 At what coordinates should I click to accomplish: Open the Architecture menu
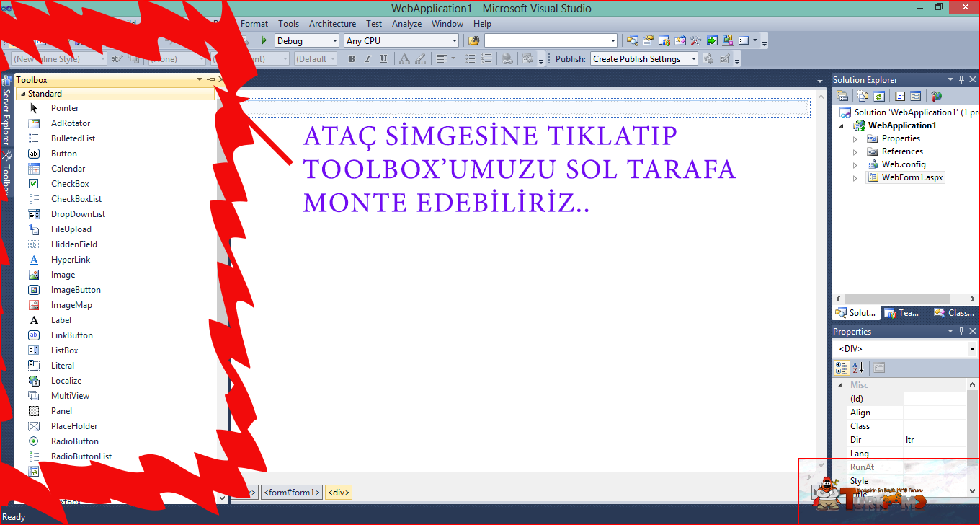pyautogui.click(x=332, y=24)
